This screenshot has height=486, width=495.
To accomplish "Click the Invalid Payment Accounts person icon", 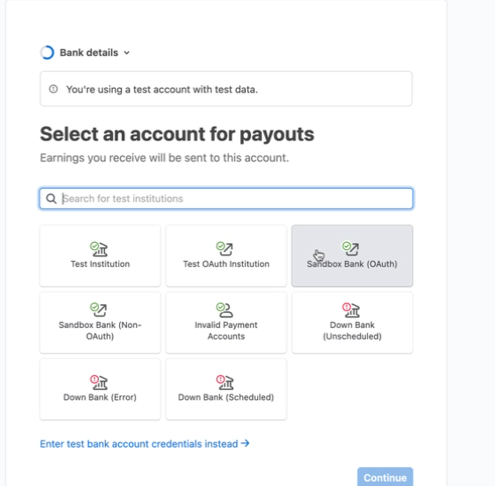I will coord(225,310).
